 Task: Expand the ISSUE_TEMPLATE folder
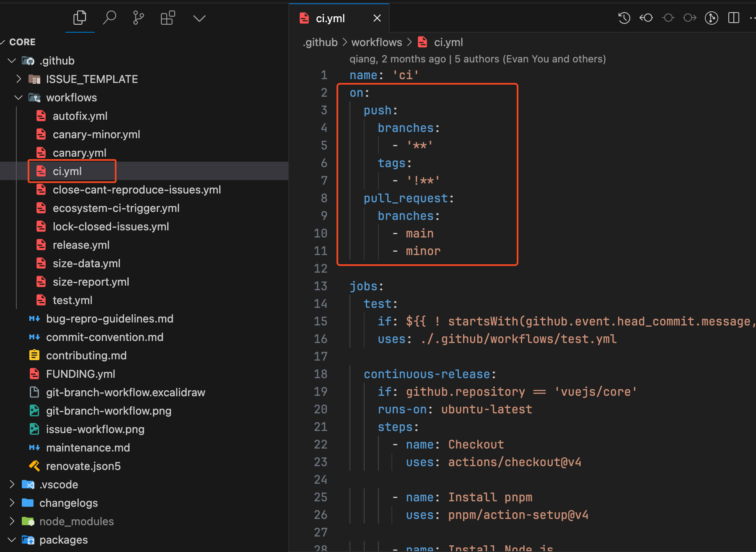(x=18, y=79)
